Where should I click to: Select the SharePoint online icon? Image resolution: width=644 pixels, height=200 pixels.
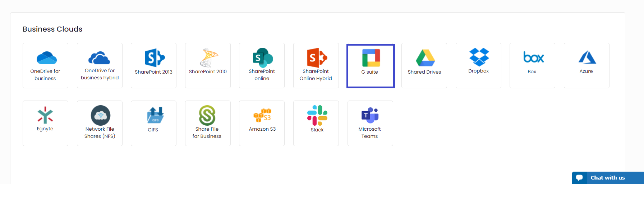[x=263, y=57]
